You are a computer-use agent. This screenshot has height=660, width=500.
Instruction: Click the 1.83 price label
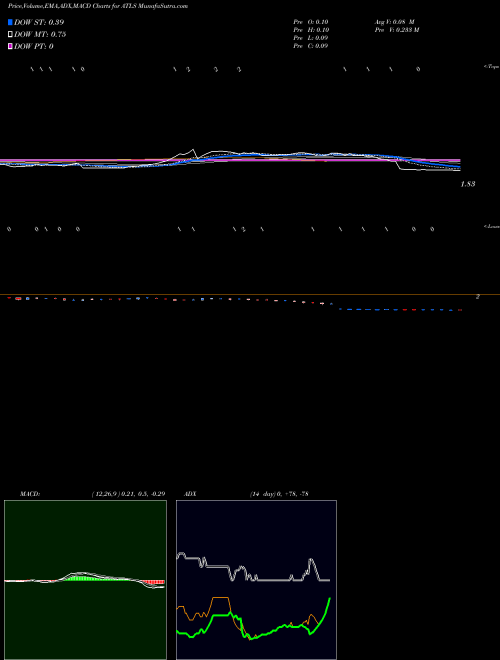(468, 184)
